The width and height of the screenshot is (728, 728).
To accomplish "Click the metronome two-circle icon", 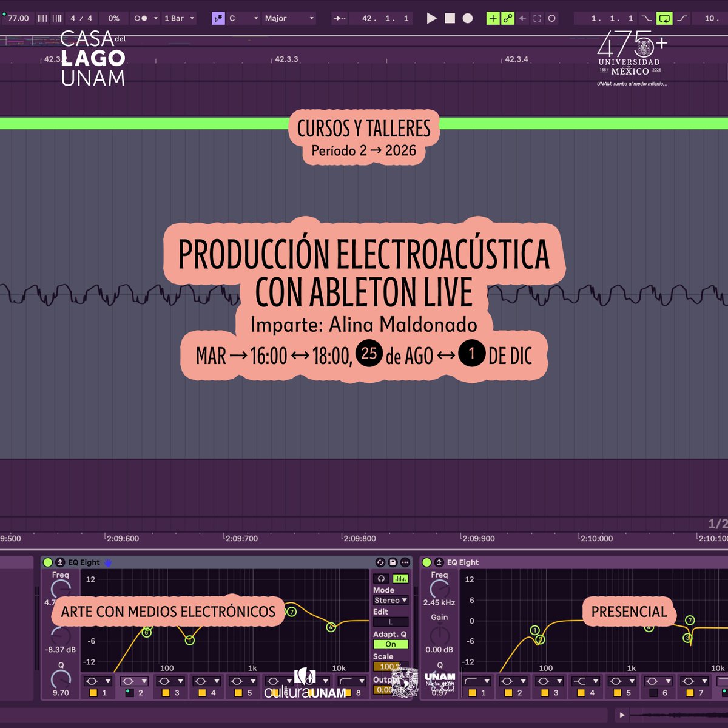I will tap(140, 18).
